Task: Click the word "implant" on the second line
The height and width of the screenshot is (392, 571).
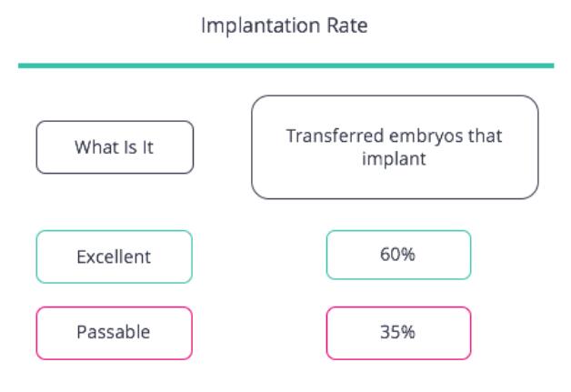Action: 394,159
